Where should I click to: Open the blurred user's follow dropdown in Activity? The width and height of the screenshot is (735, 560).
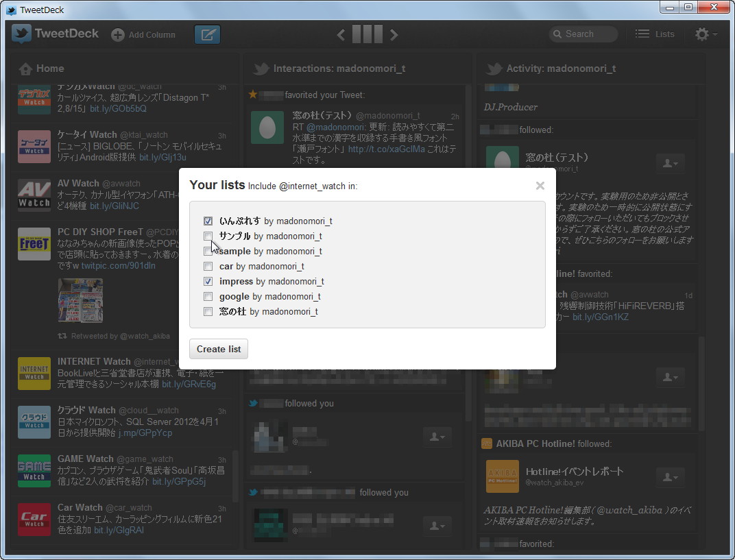[x=671, y=377]
